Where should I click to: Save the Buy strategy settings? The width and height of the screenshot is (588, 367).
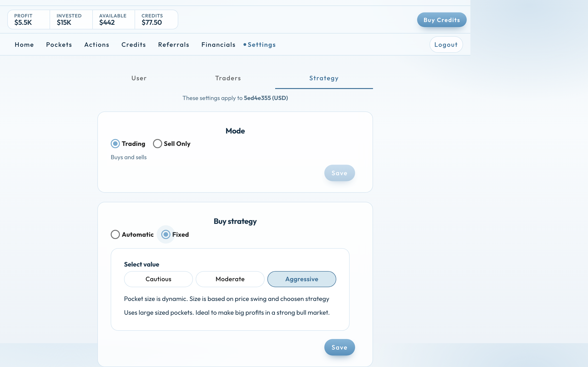pyautogui.click(x=339, y=347)
